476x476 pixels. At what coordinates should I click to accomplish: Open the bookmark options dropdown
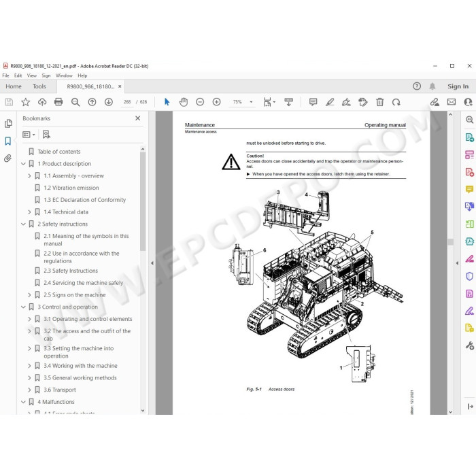[x=29, y=135]
